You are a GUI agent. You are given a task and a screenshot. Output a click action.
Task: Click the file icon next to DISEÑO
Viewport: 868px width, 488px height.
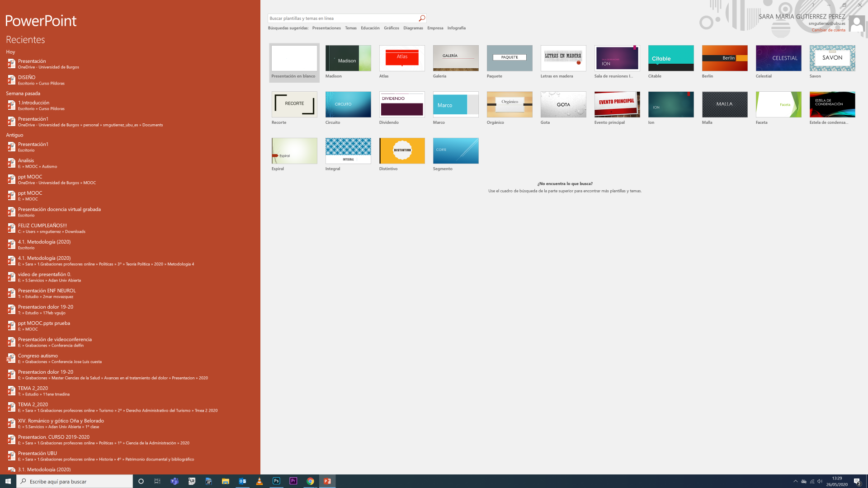pyautogui.click(x=11, y=80)
